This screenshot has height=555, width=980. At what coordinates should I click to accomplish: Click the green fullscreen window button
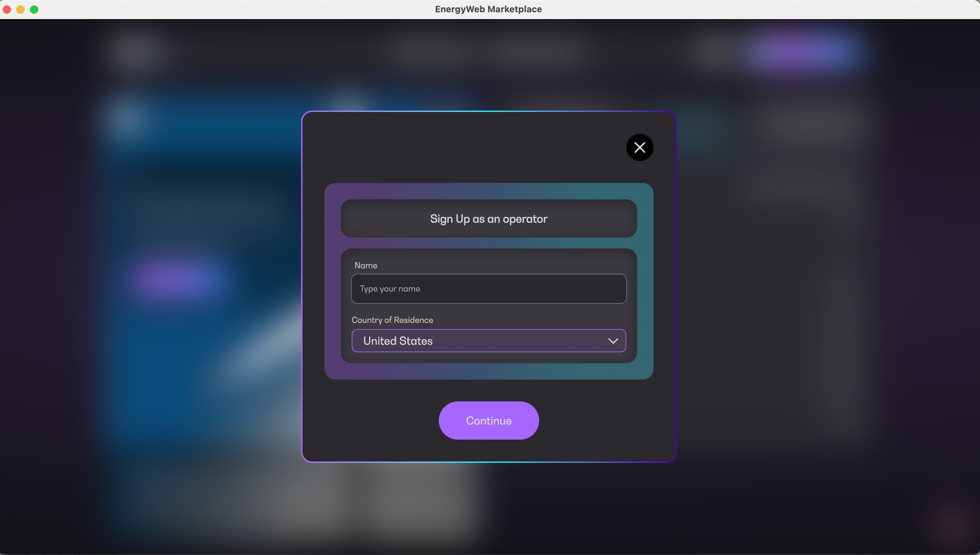point(34,9)
